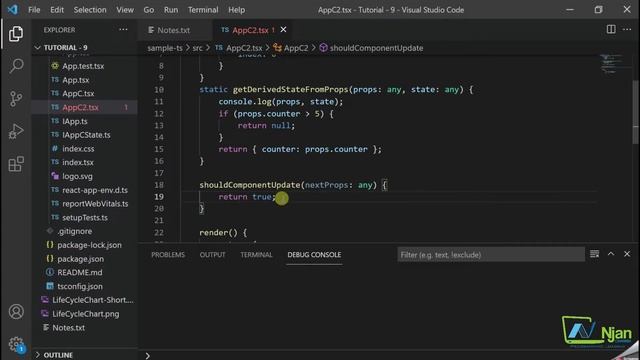Open IAppCState.ts in the explorer
640x360 pixels.
[x=86, y=135]
